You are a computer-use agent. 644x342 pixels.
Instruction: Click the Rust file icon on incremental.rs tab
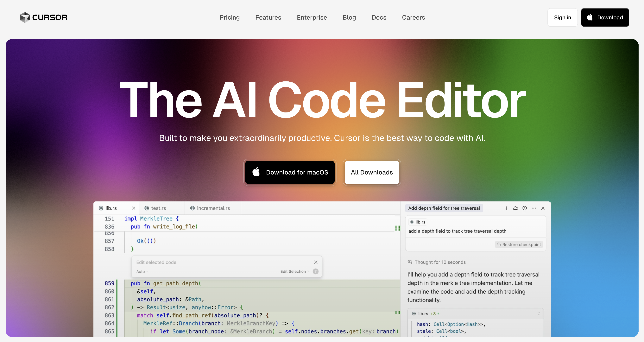pyautogui.click(x=192, y=208)
